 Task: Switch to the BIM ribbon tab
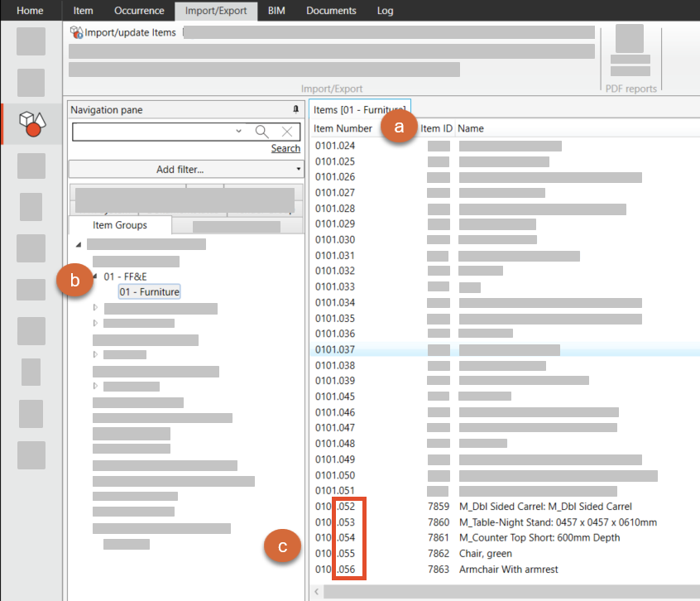(x=276, y=11)
